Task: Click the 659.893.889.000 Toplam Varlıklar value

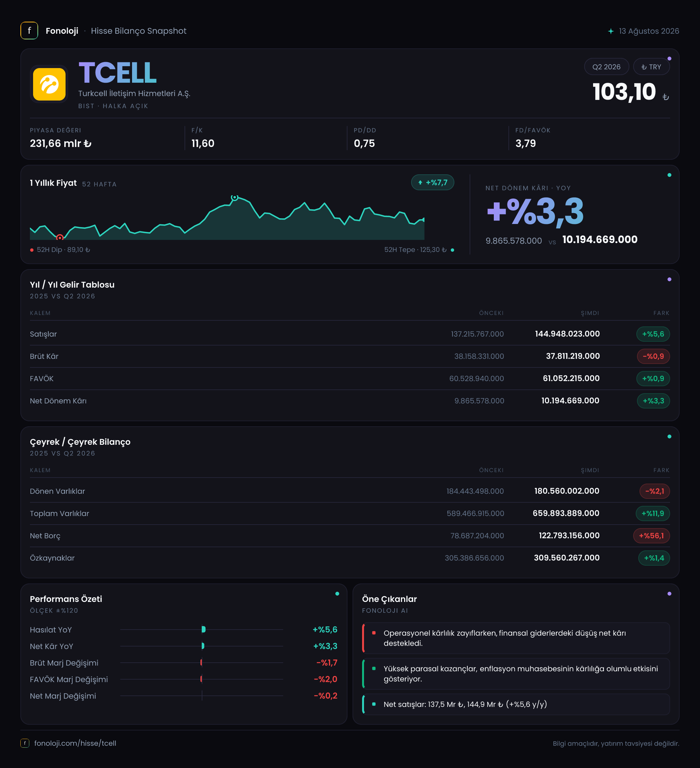Action: (566, 513)
